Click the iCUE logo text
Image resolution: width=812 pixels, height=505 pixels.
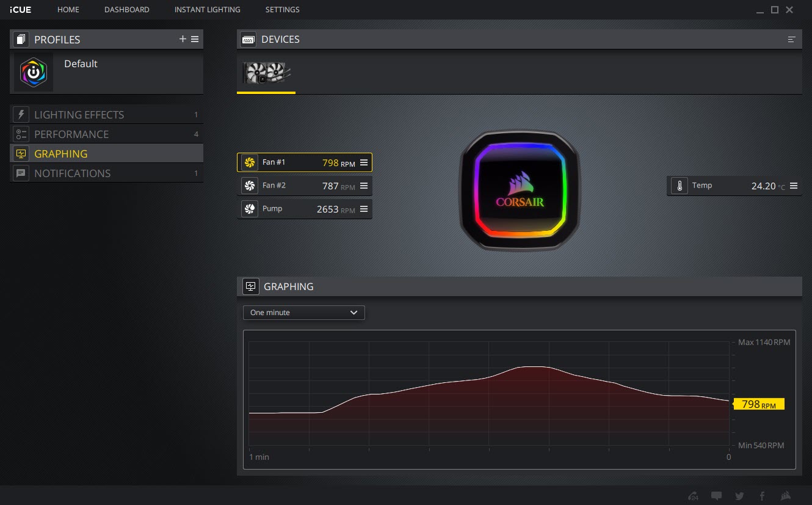(x=21, y=10)
